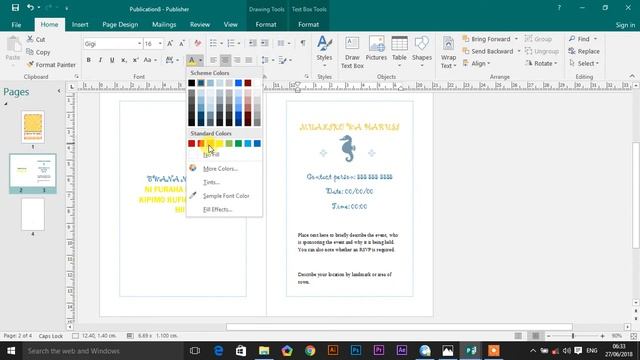Open Windows Start menu
Screen dimensions: 640x360
pos(11,351)
